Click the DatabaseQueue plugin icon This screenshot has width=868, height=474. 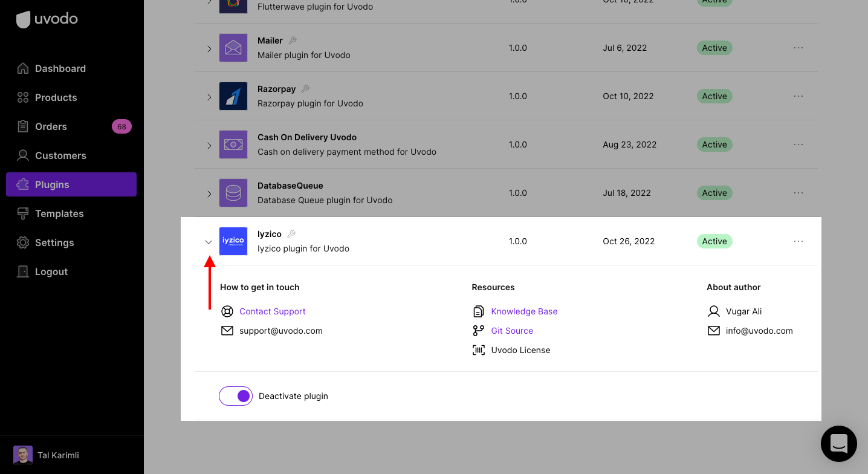(233, 193)
